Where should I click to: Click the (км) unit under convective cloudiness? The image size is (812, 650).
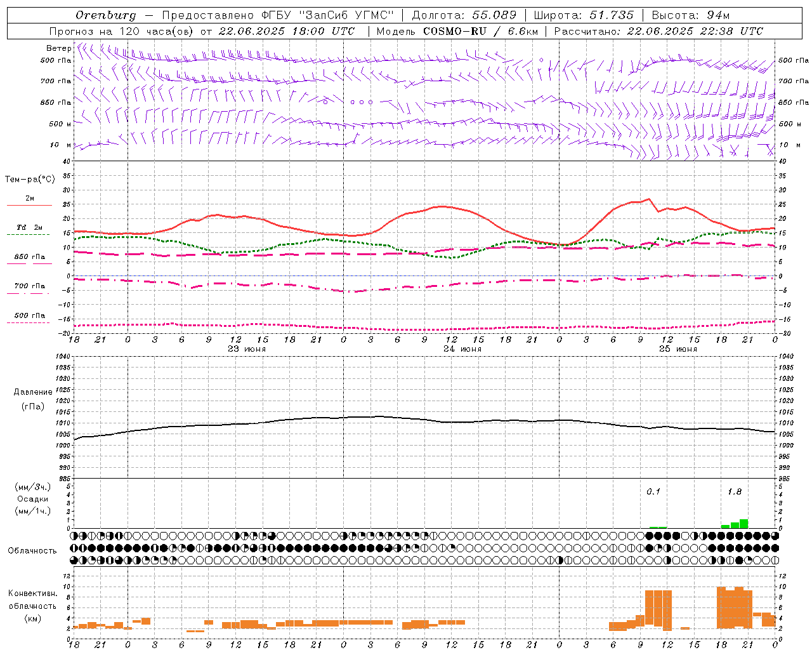coord(33,618)
